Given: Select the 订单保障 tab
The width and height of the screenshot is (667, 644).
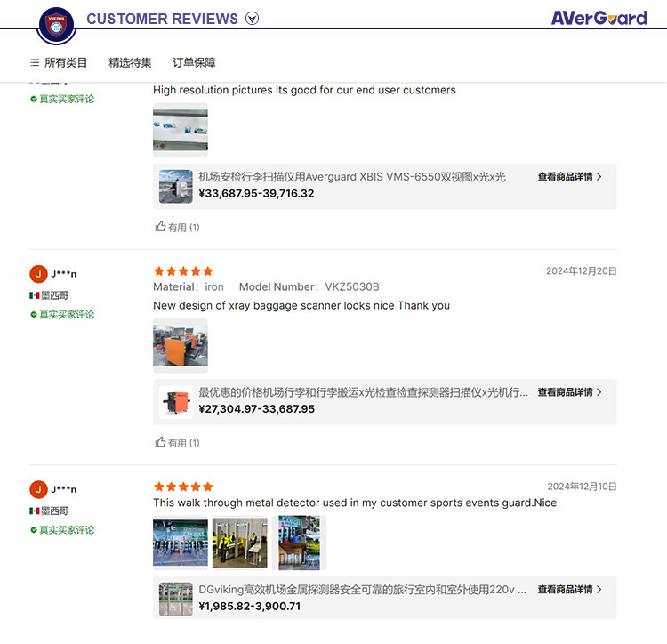Looking at the screenshot, I should tap(194, 62).
